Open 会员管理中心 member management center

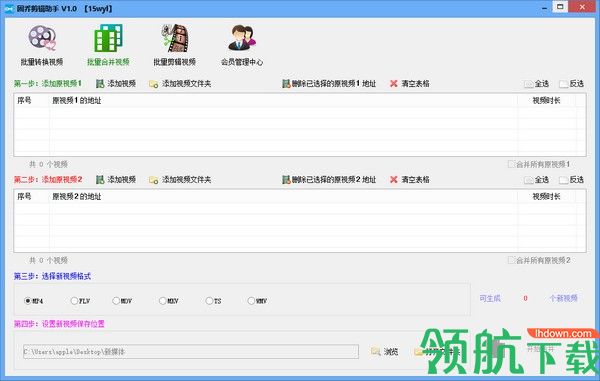(242, 45)
